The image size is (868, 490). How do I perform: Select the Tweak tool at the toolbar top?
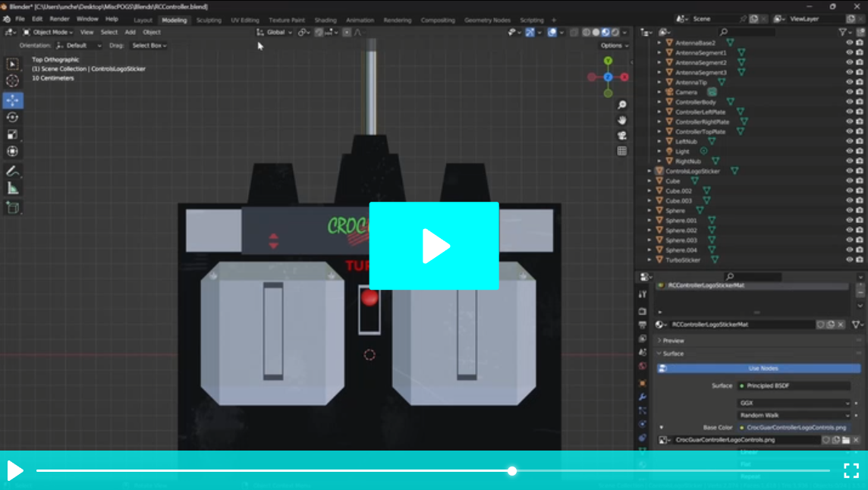[11, 64]
